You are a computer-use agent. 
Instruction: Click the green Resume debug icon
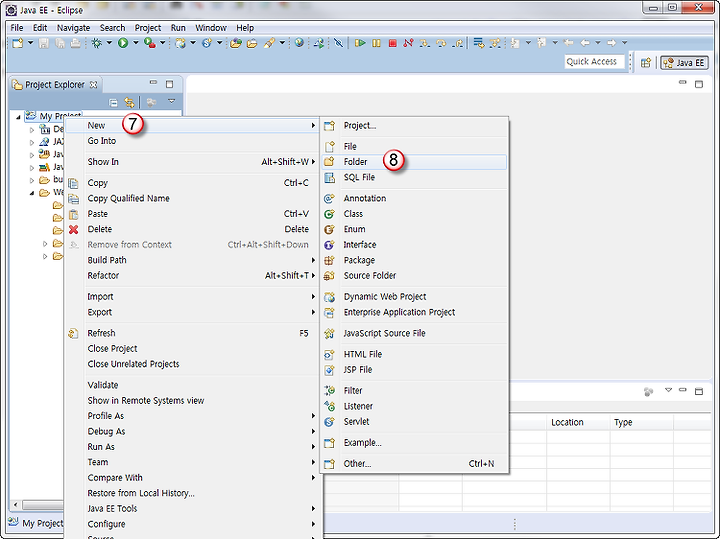[x=360, y=43]
